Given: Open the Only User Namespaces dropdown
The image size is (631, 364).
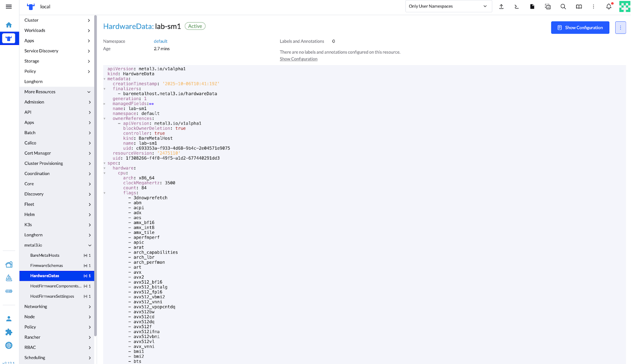Looking at the screenshot, I should (x=448, y=6).
